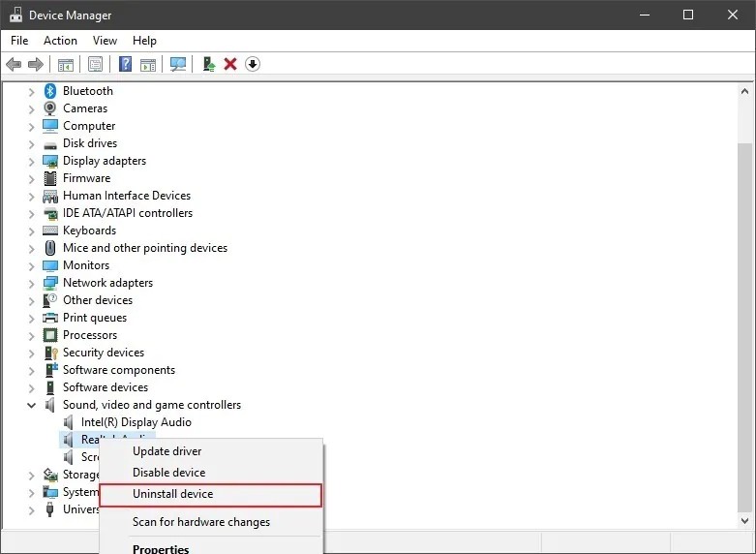Image resolution: width=756 pixels, height=554 pixels.
Task: Click the Update device driver toolbar icon
Action: click(x=208, y=64)
